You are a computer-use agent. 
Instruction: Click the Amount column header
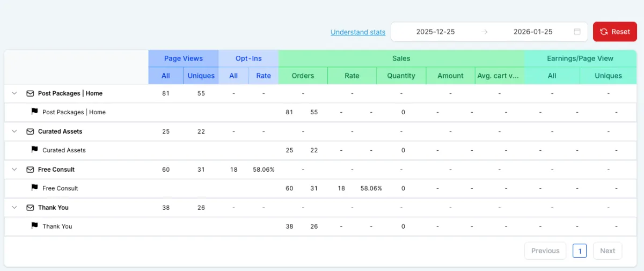coord(450,76)
